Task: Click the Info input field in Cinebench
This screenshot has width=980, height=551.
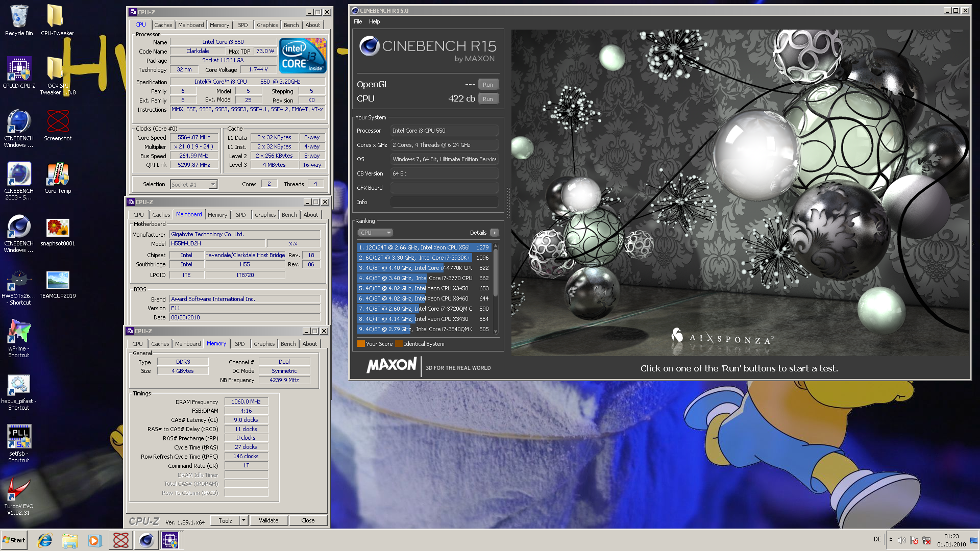Action: click(445, 202)
